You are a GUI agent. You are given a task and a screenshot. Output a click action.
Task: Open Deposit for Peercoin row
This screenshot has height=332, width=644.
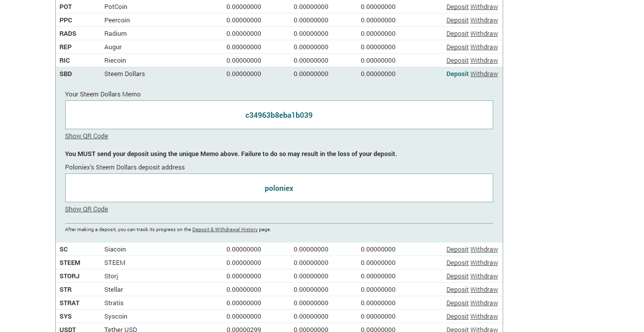click(457, 20)
